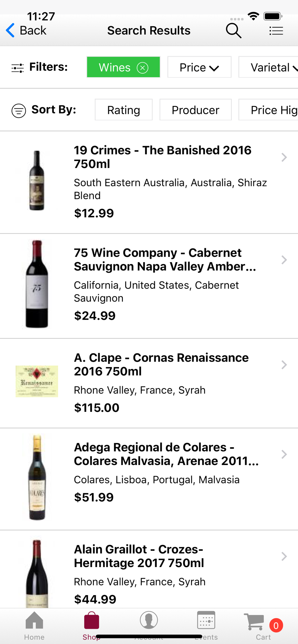Remove the Wines filter chip
Screen dimensions: 298x644
143,68
